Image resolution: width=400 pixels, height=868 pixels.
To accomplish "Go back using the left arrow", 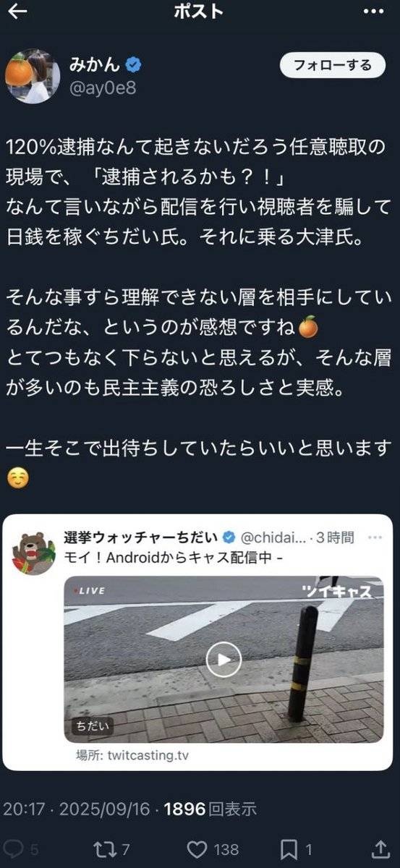I will coord(17,12).
